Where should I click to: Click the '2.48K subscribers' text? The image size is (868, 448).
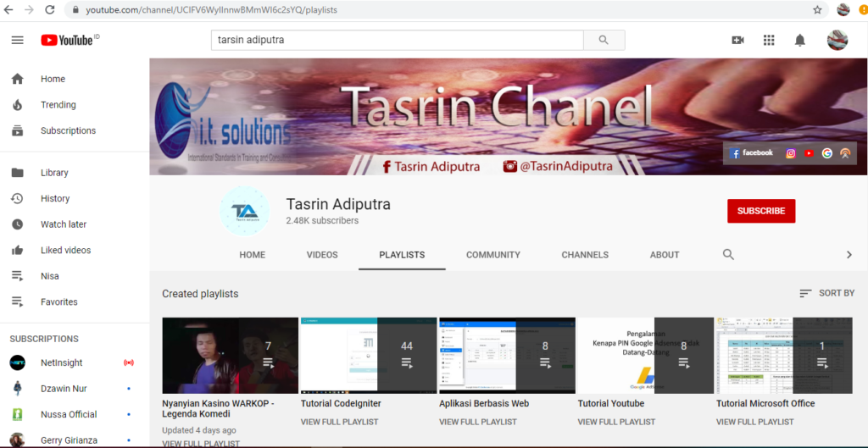(322, 221)
